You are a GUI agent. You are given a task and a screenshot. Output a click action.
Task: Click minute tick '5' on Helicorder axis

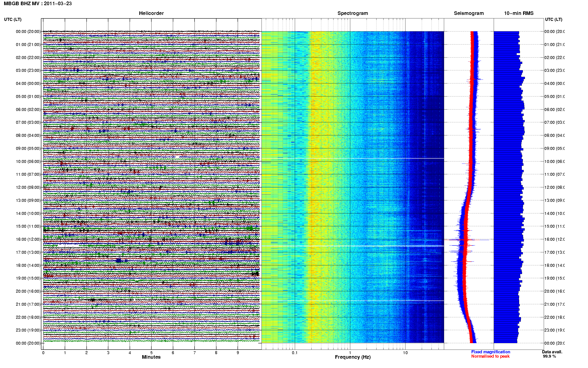click(x=151, y=353)
